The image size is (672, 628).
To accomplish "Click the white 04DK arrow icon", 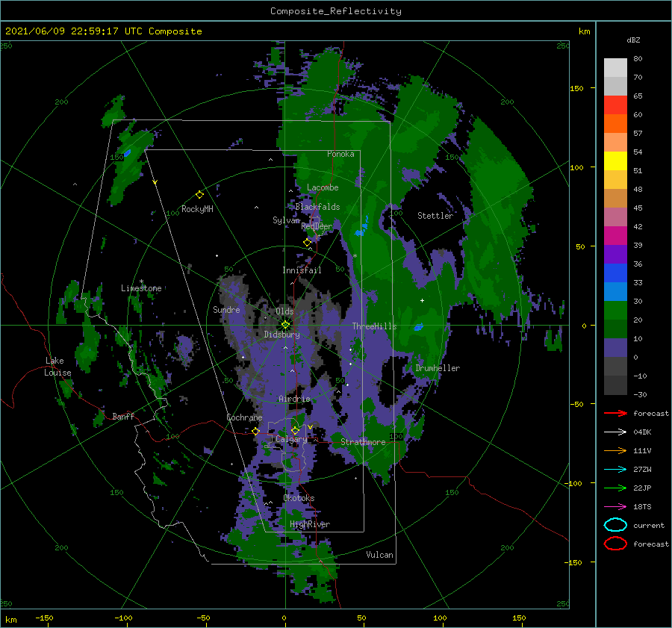I will [615, 432].
